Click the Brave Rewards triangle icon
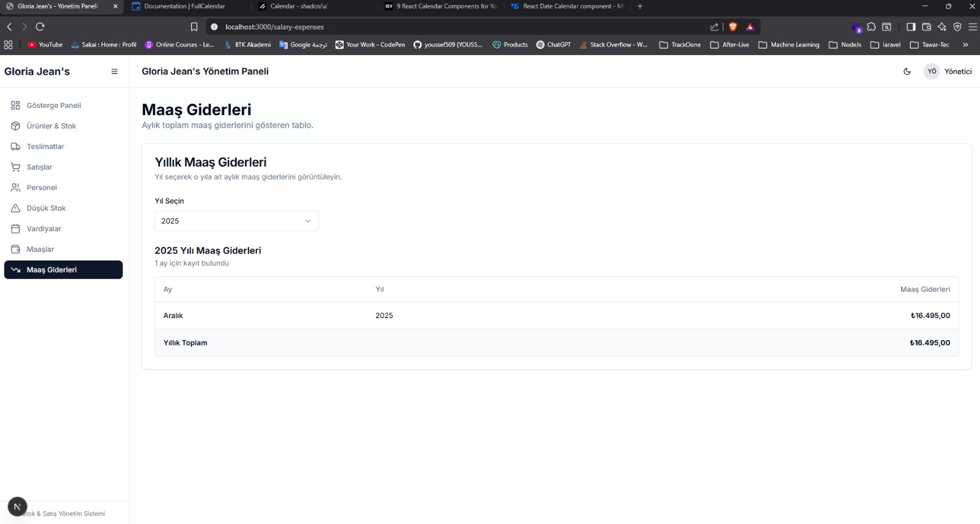980x524 pixels. coord(750,27)
